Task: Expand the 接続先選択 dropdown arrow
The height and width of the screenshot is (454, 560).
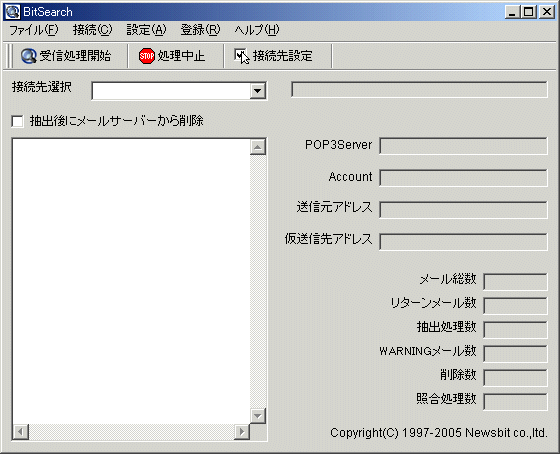Action: click(x=258, y=91)
